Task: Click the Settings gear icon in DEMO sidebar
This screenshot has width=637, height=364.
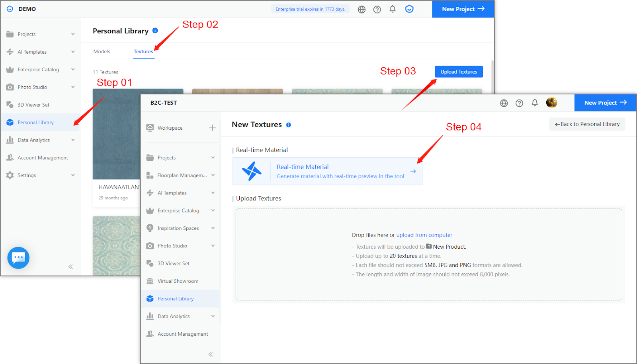Action: click(10, 175)
